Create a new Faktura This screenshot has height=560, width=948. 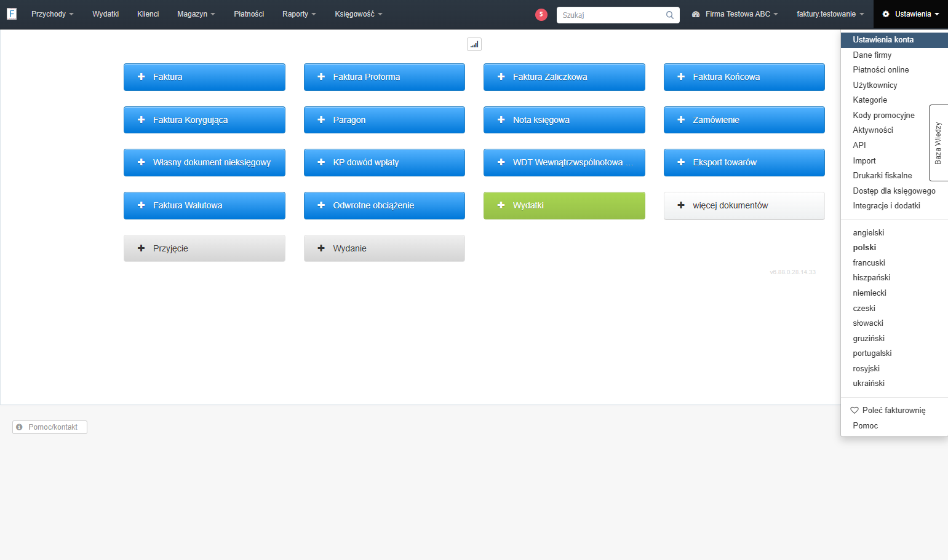[204, 77]
